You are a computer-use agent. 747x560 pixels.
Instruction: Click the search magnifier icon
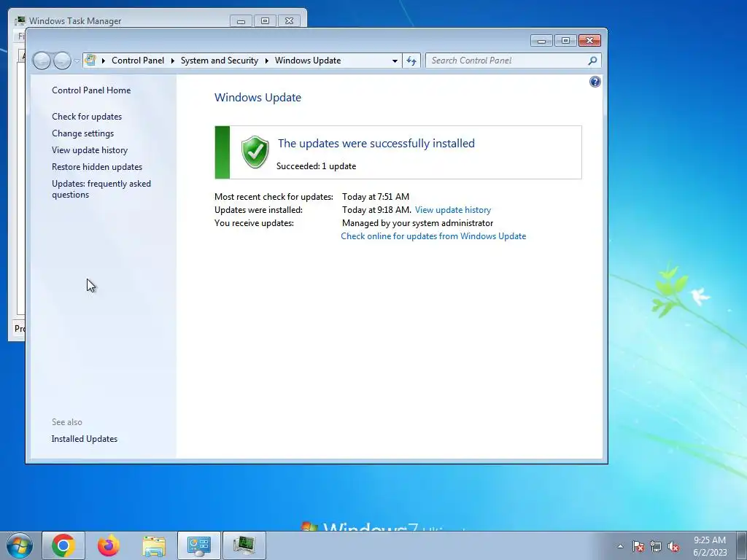592,61
